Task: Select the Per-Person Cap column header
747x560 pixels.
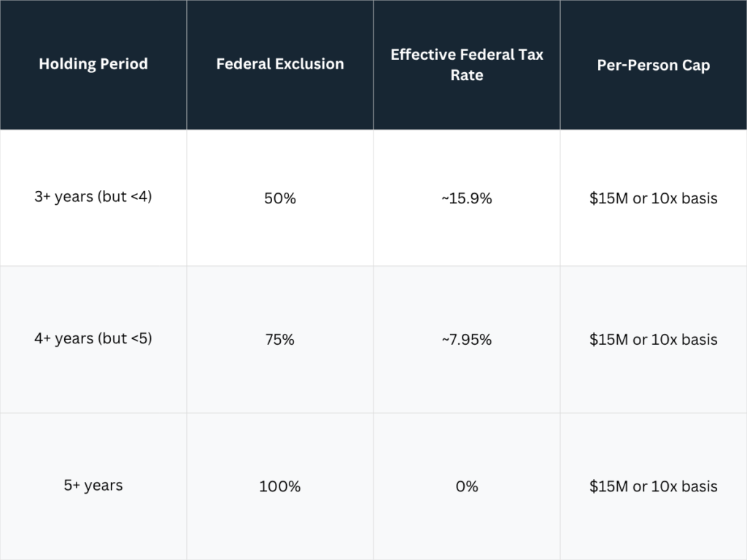Action: pyautogui.click(x=654, y=65)
